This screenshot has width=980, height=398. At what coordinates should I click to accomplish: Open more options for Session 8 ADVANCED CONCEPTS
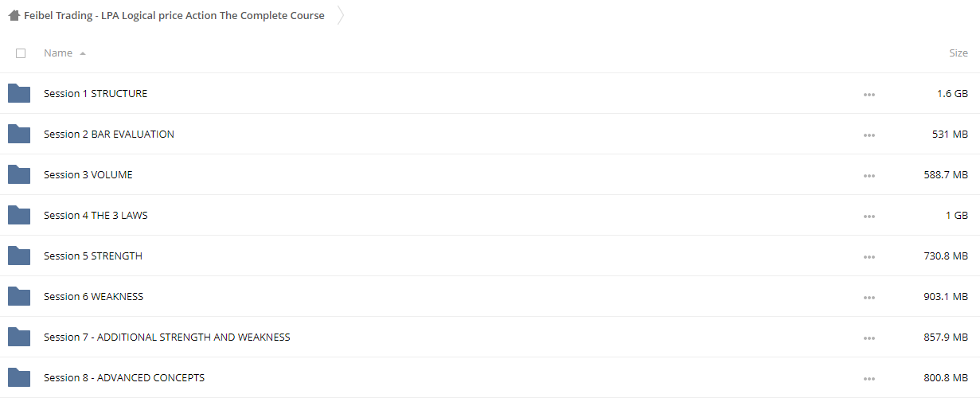tap(869, 378)
